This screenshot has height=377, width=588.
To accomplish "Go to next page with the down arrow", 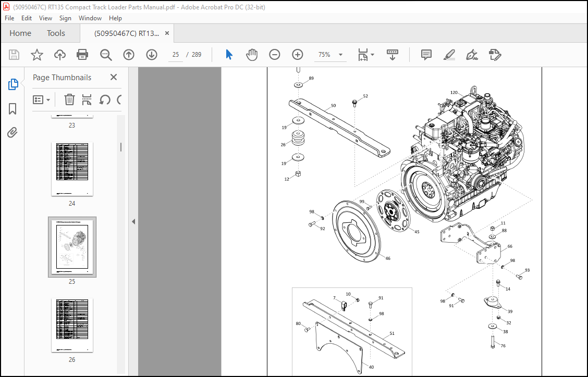I will tap(152, 55).
